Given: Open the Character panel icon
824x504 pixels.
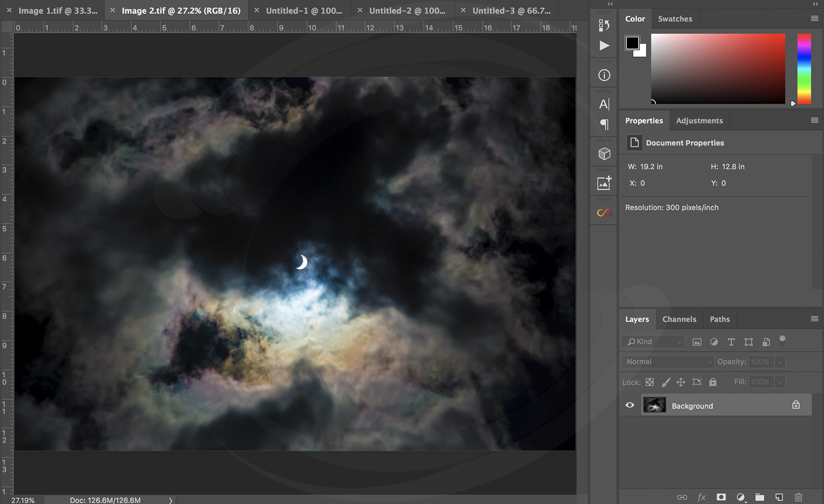Looking at the screenshot, I should pos(604,104).
